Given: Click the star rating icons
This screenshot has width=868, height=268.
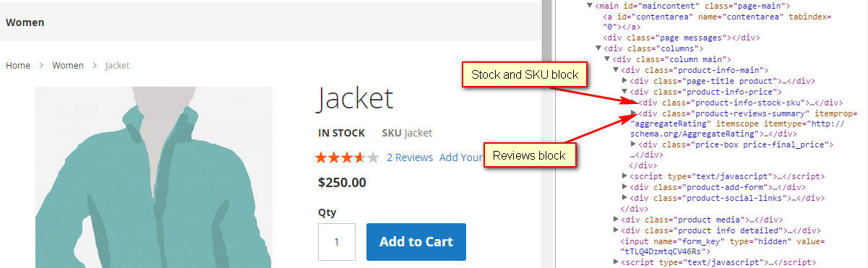Looking at the screenshot, I should [346, 157].
